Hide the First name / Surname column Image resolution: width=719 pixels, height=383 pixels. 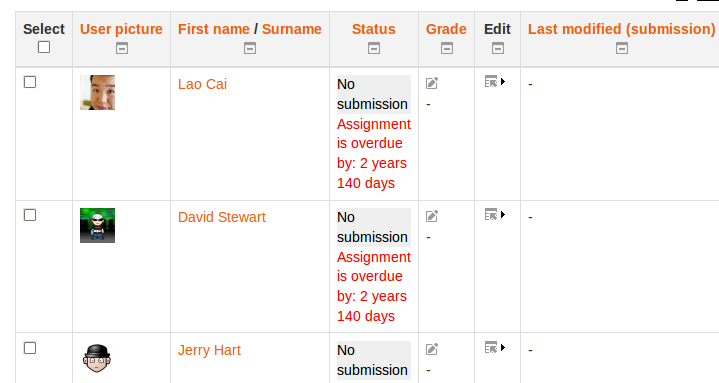click(250, 48)
